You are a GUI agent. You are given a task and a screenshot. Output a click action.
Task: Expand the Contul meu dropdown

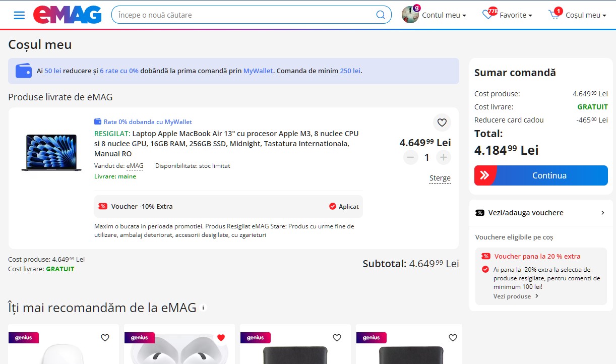pyautogui.click(x=444, y=15)
